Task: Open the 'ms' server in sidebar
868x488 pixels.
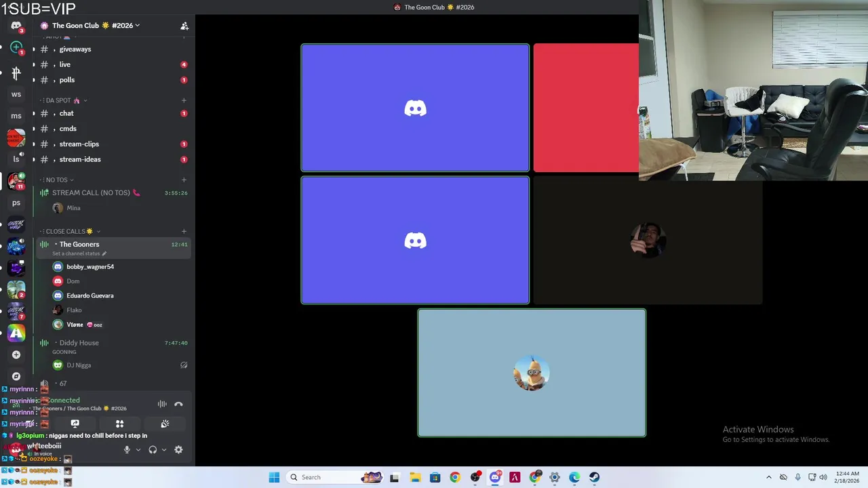Action: (x=16, y=116)
